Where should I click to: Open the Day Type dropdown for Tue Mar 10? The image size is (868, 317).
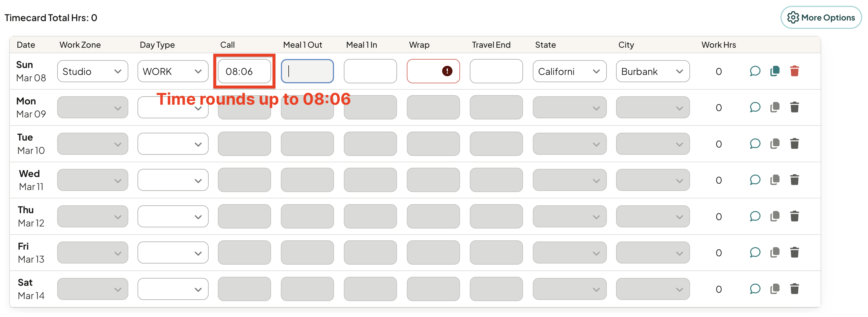point(173,144)
